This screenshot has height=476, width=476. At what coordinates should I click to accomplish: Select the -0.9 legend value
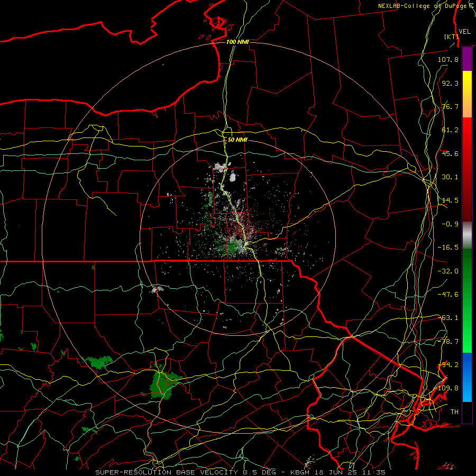tap(450, 224)
